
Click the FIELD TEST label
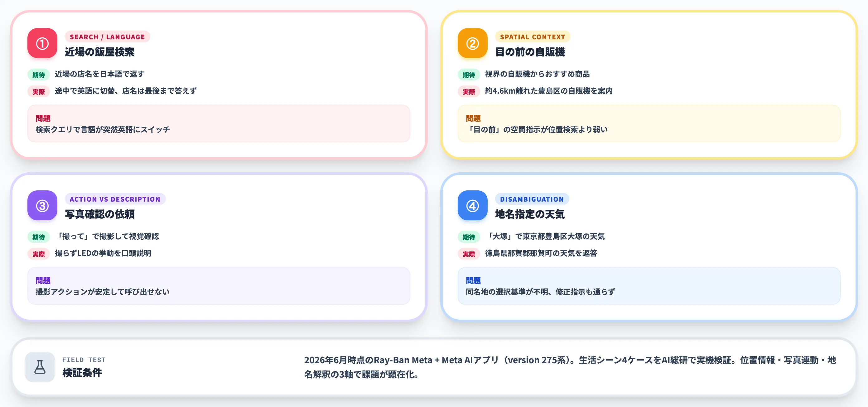(x=84, y=360)
